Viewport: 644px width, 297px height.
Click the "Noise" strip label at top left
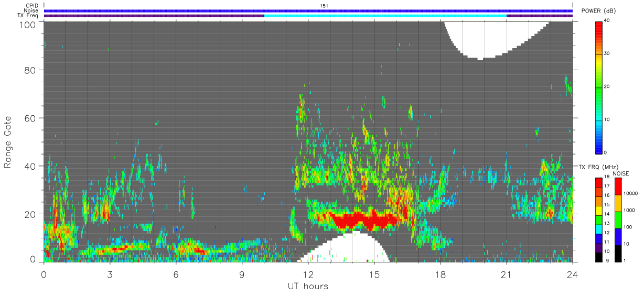(31, 10)
